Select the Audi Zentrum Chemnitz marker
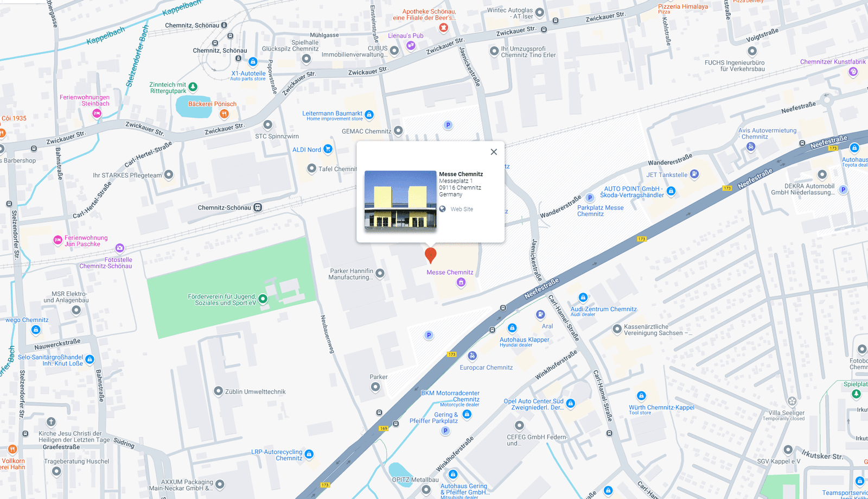This screenshot has width=868, height=499. coord(583,298)
